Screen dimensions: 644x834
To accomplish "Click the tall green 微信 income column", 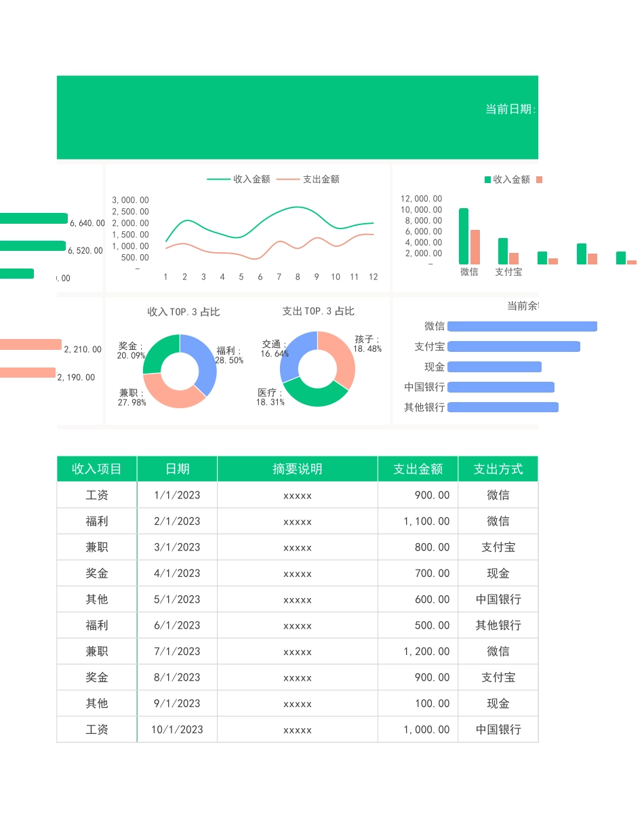I will pos(464,236).
